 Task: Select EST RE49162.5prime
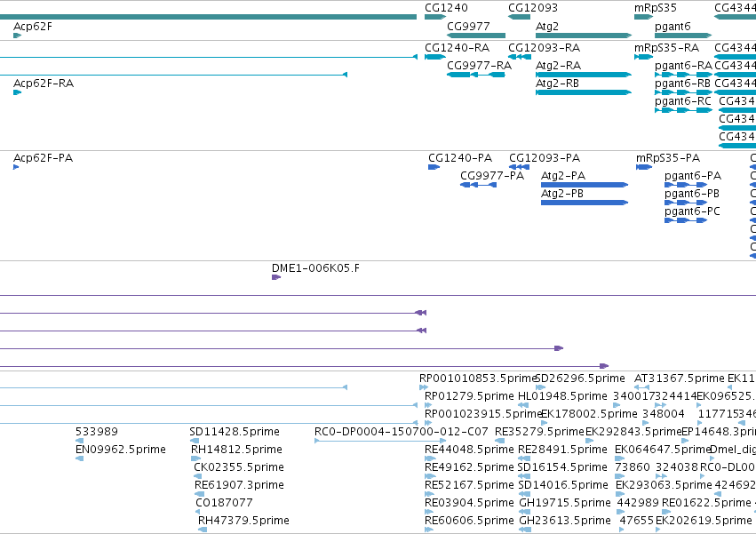tap(469, 467)
